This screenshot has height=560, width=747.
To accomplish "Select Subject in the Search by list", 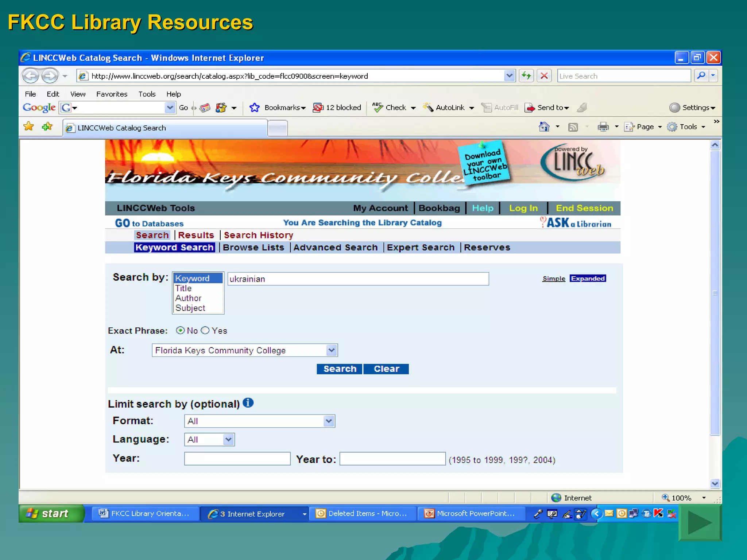I will (198, 308).
